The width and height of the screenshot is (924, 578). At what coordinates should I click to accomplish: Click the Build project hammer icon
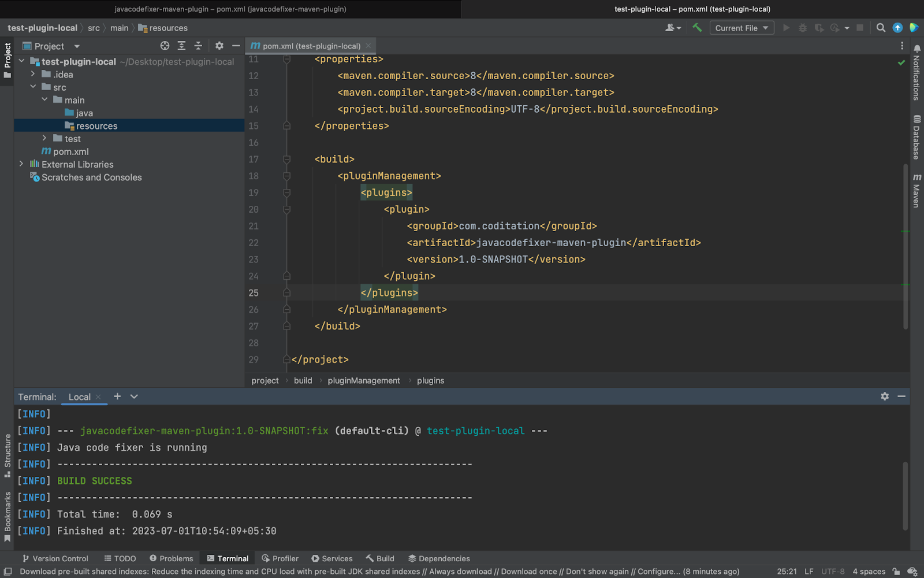pos(697,28)
